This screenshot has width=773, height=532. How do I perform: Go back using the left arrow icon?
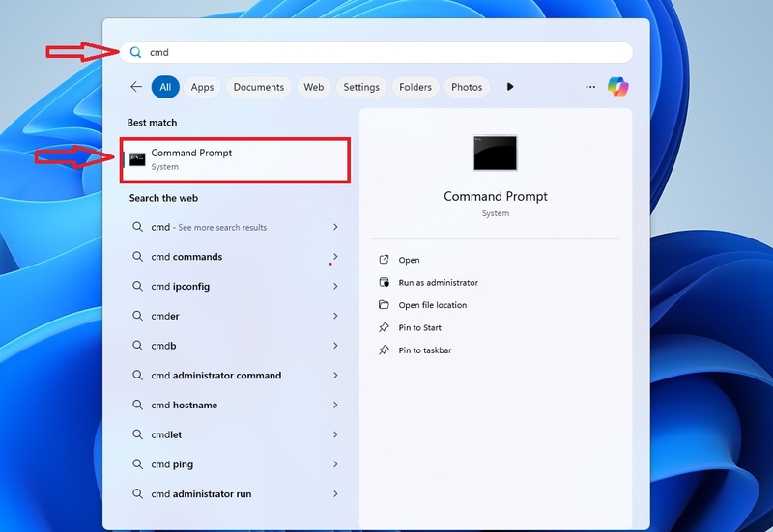pyautogui.click(x=136, y=87)
